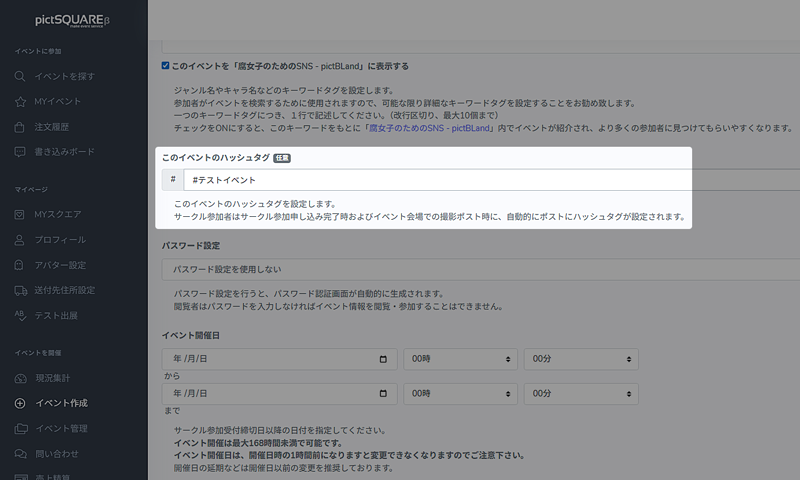Open the 書き込みボード chat icon
The image size is (800, 480).
pyautogui.click(x=21, y=153)
